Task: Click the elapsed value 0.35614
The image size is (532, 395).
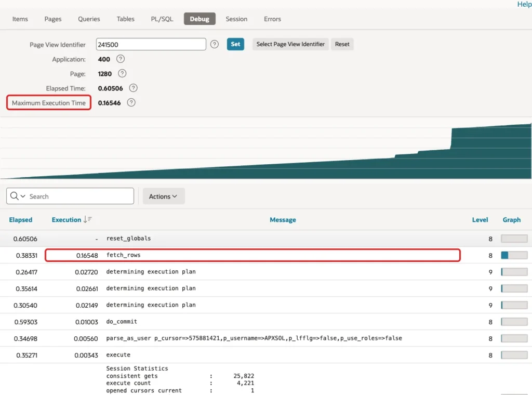Action: click(26, 288)
